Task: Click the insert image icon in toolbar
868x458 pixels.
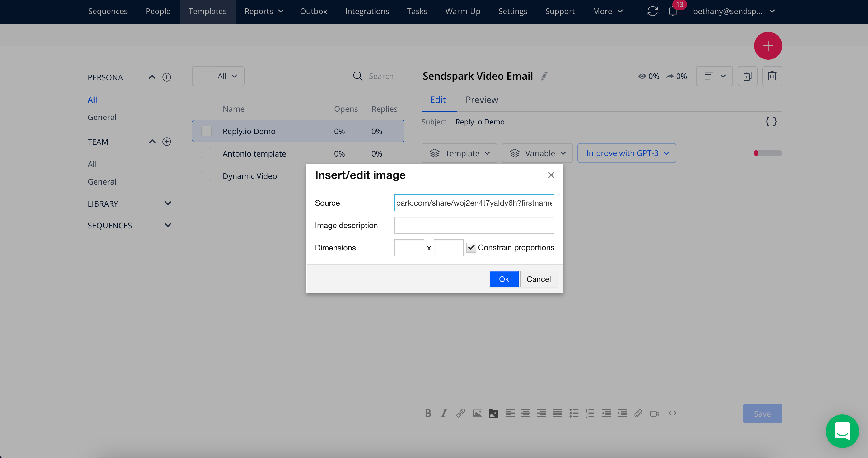Action: pyautogui.click(x=478, y=413)
